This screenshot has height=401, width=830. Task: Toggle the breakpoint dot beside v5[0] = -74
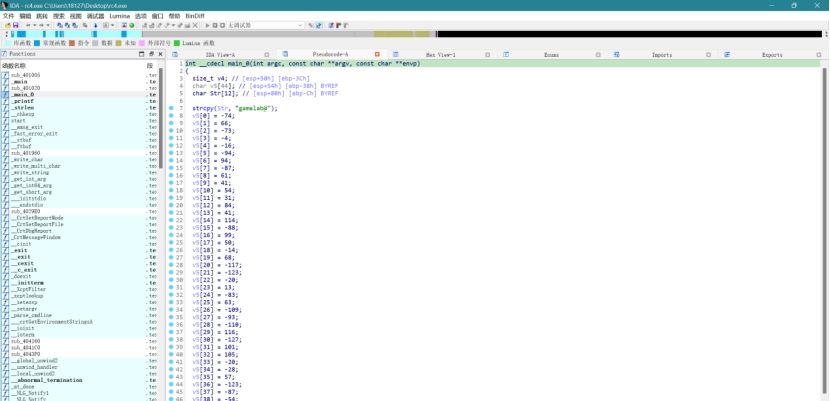172,115
